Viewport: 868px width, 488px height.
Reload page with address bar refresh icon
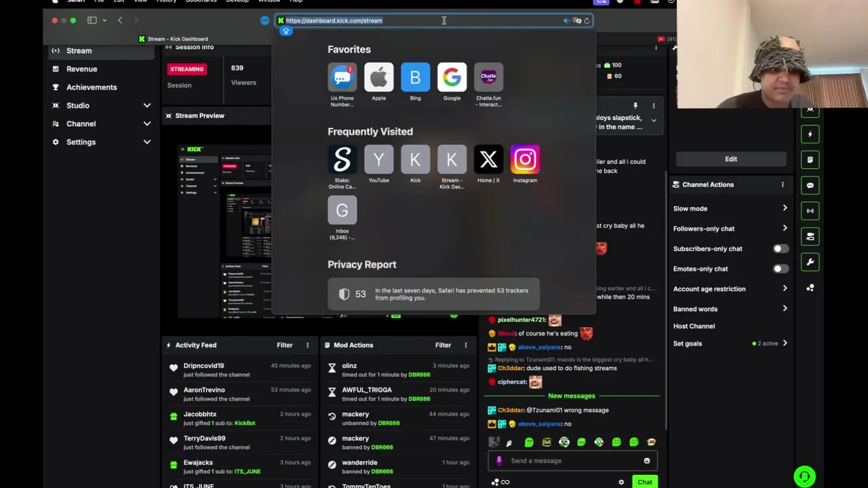[x=587, y=20]
